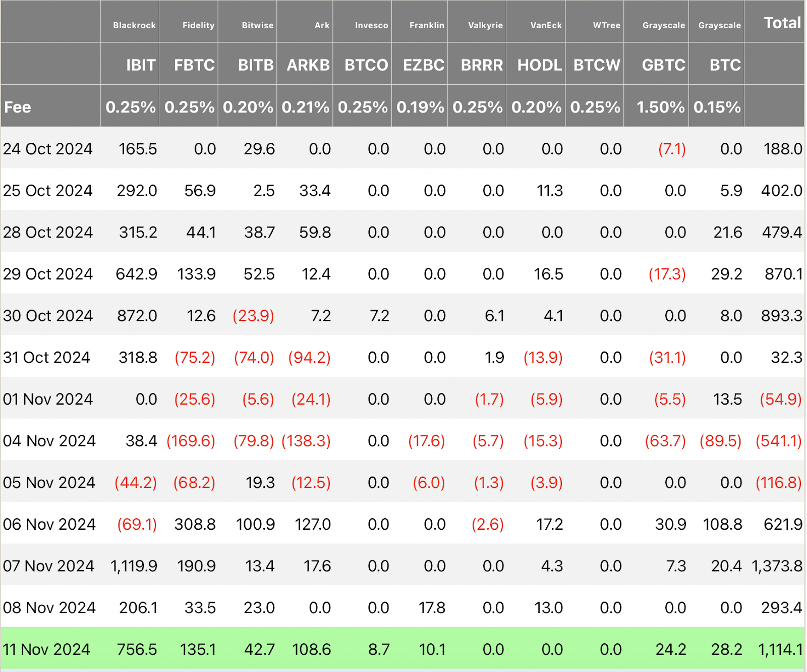
Task: Click the Valkyrie issuer header
Action: (x=485, y=25)
